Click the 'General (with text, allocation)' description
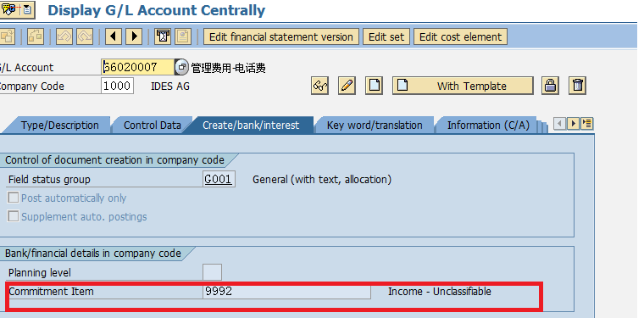Viewport: 644px width, 318px height. click(322, 180)
